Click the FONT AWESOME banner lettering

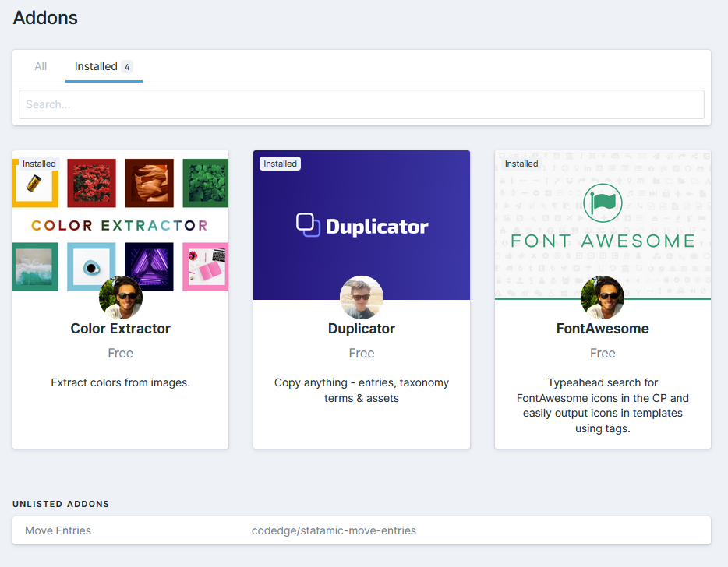(x=603, y=241)
